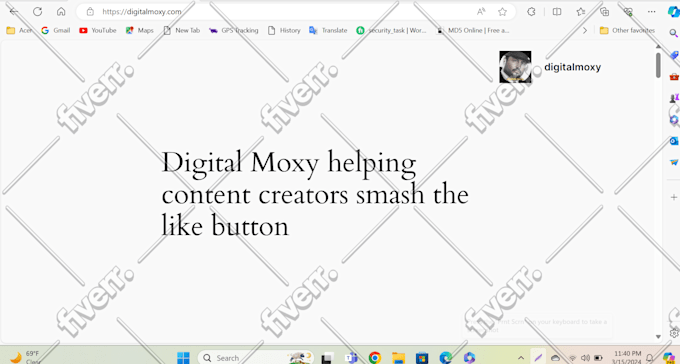Open the Translate bookmark
This screenshot has height=364, width=680.
click(328, 30)
